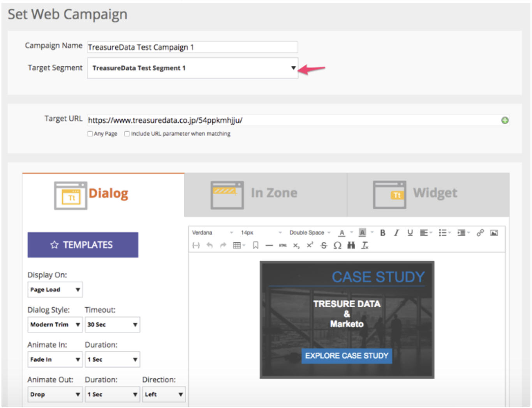Open the text font color picker
532x408 pixels.
click(342, 233)
